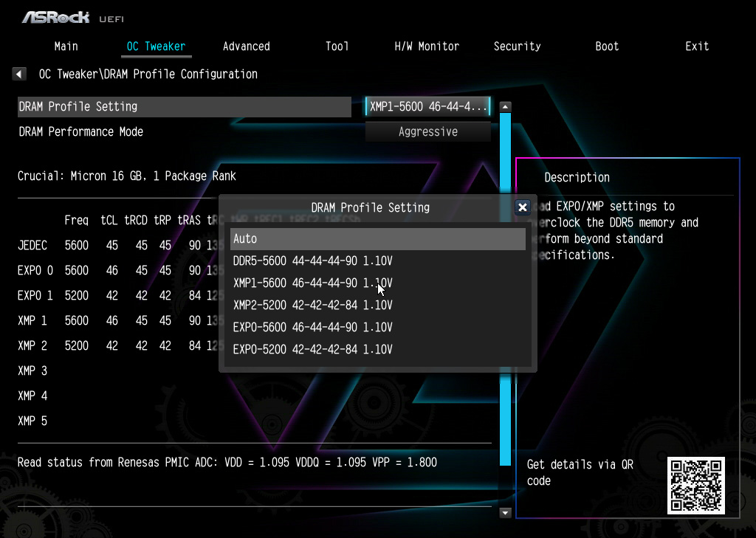Click the XMP 5 row label
Image resolution: width=756 pixels, height=538 pixels.
[32, 421]
